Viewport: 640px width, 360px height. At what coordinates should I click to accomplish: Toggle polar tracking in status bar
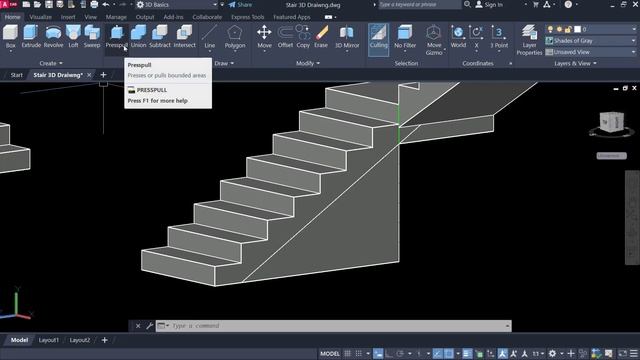[400, 353]
